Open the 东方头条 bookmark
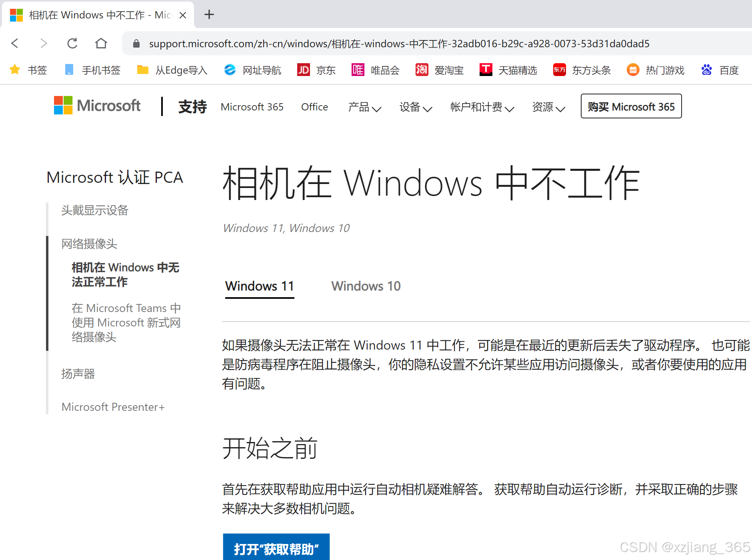The height and width of the screenshot is (560, 752). pos(582,70)
